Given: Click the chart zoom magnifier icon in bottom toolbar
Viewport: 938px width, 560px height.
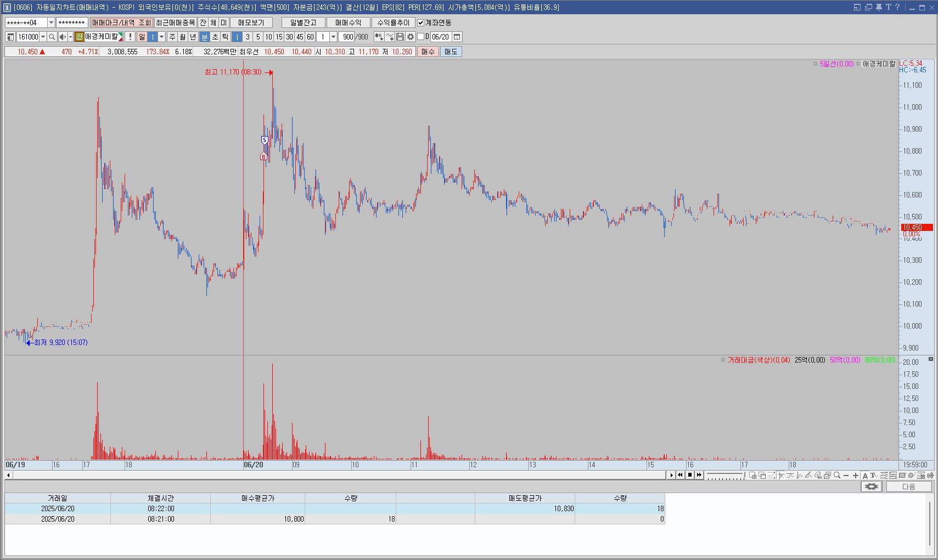Looking at the screenshot, I should point(837,476).
